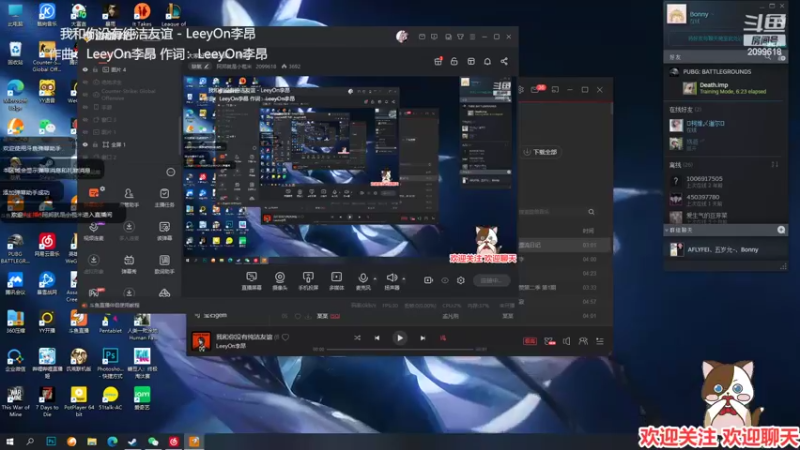Toggle visibility eye of 图片 4 source
The width and height of the screenshot is (800, 450).
coord(85,69)
